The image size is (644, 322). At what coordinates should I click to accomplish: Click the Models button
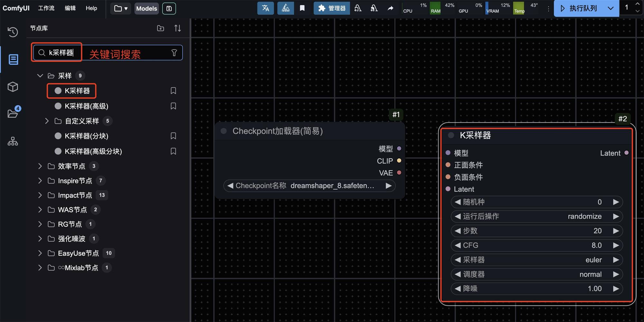click(147, 8)
